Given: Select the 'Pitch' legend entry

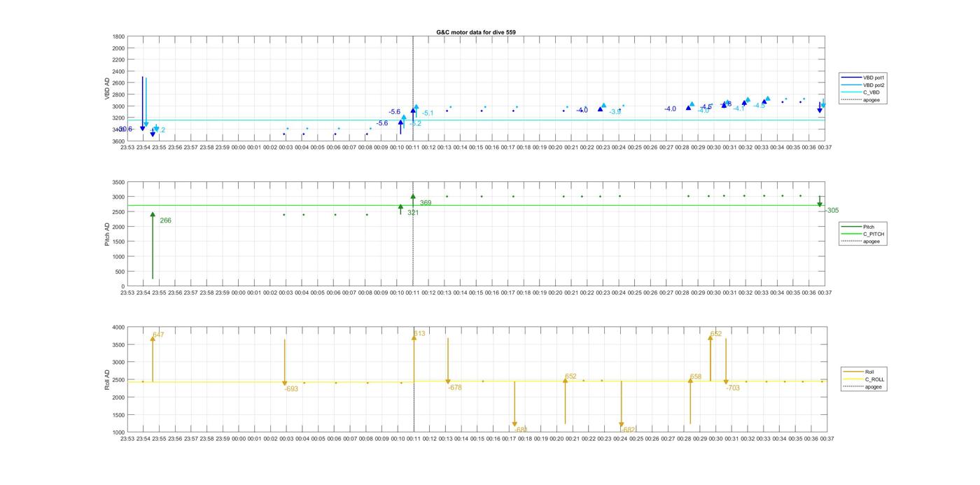Looking at the screenshot, I should 862,227.
